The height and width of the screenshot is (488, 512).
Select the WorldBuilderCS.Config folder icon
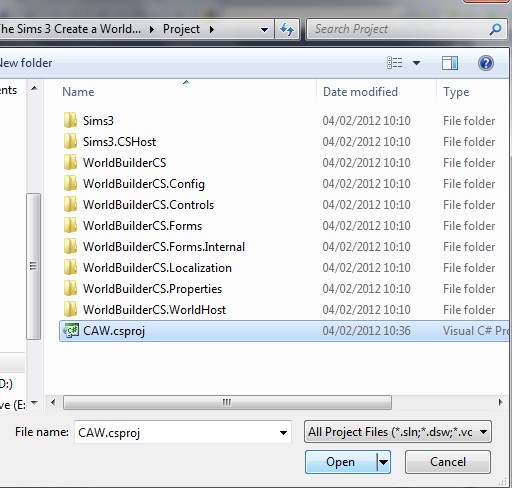(70, 183)
